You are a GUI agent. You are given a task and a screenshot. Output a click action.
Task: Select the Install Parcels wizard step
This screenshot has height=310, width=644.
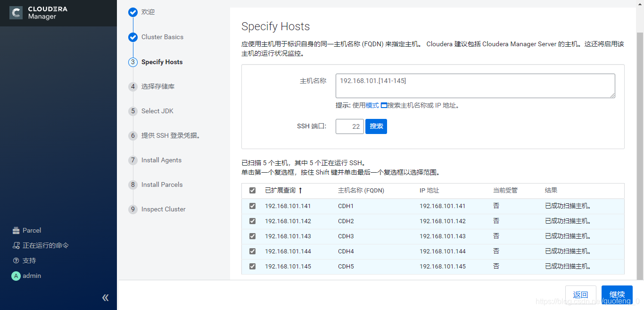coord(162,184)
